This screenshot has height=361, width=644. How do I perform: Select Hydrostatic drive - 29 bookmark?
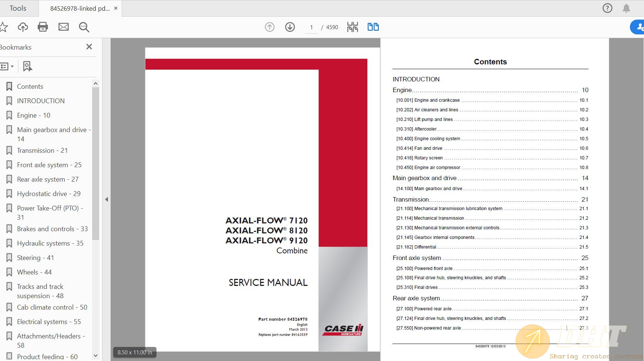[49, 193]
